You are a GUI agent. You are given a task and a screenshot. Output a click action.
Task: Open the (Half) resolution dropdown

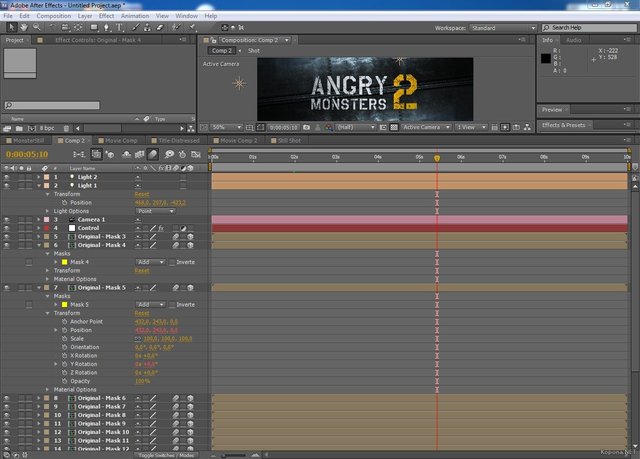[x=356, y=128]
